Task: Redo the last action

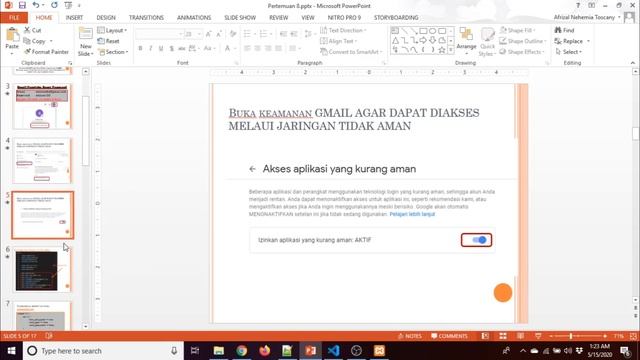Action: [x=54, y=5]
